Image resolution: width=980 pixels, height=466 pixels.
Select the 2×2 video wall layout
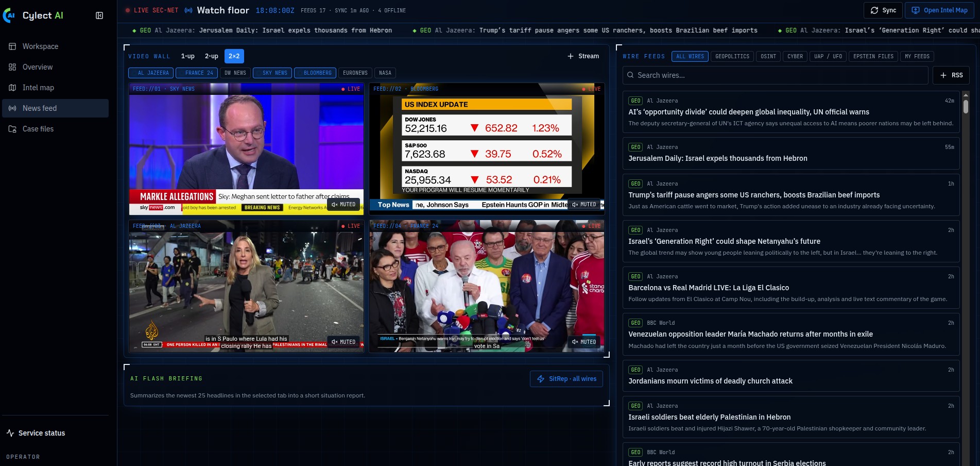[234, 56]
